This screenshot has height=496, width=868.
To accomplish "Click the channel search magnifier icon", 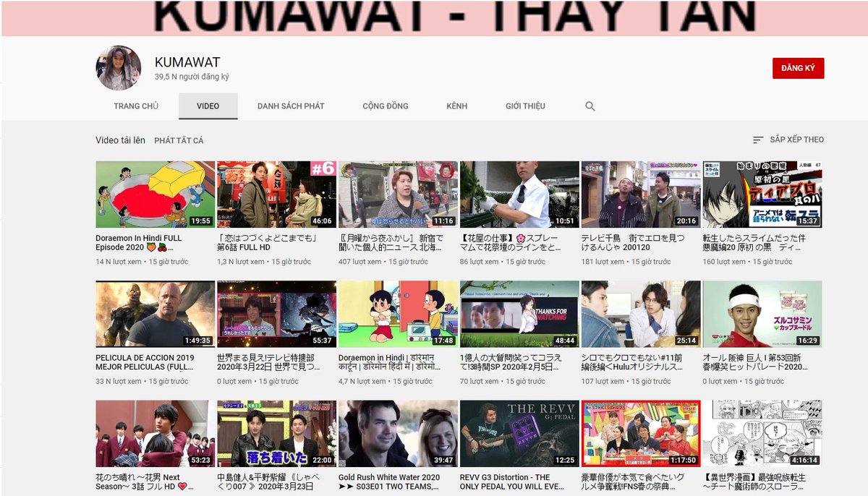I will click(x=590, y=106).
